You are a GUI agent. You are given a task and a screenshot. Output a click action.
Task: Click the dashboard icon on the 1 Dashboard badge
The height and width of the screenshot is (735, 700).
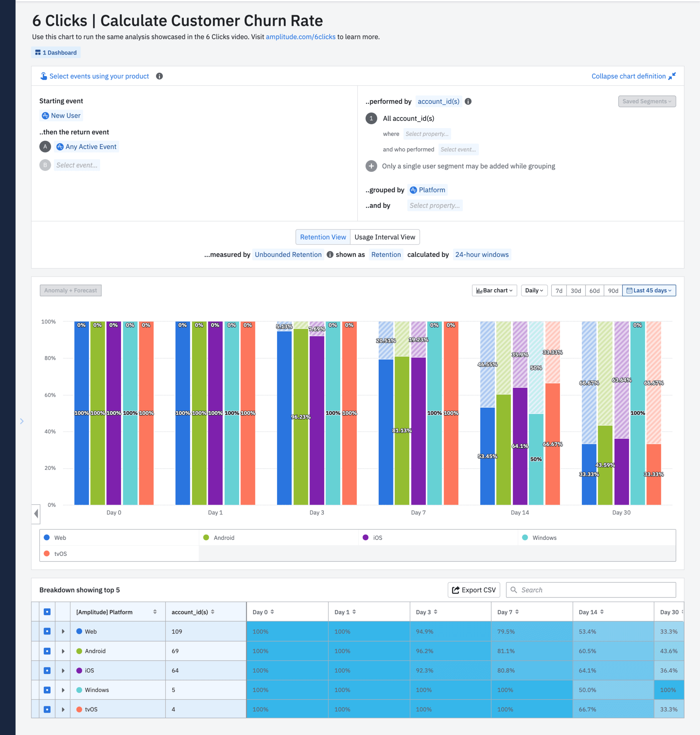(38, 52)
